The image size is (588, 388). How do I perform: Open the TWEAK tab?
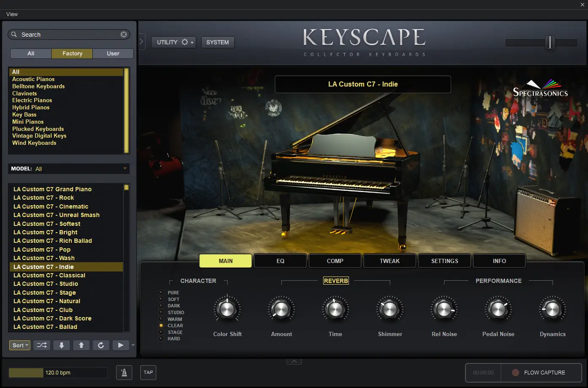pos(389,261)
